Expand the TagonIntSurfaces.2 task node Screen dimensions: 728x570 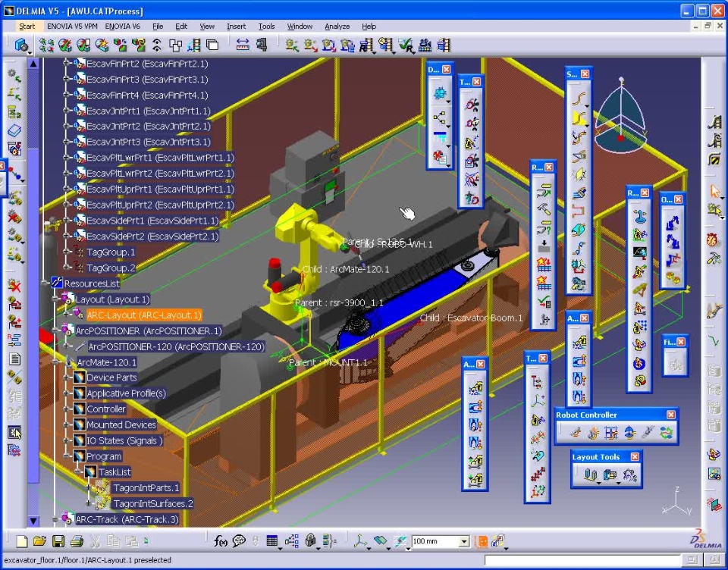pos(88,503)
